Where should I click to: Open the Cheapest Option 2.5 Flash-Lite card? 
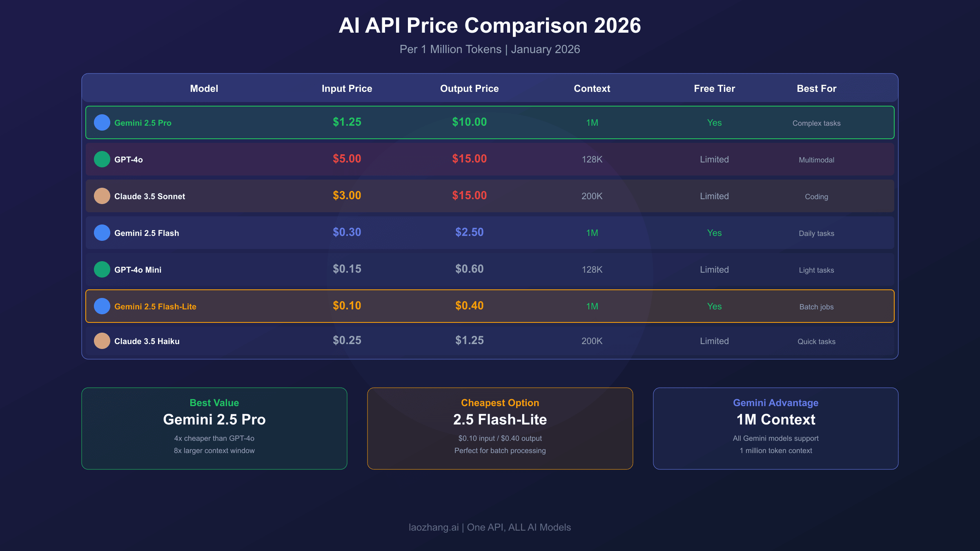tap(500, 428)
